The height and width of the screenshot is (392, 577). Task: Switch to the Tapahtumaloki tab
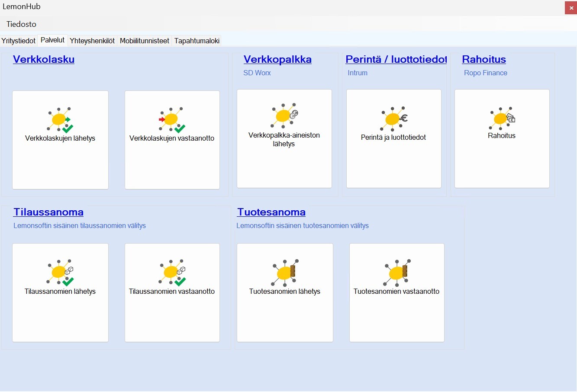coord(197,40)
